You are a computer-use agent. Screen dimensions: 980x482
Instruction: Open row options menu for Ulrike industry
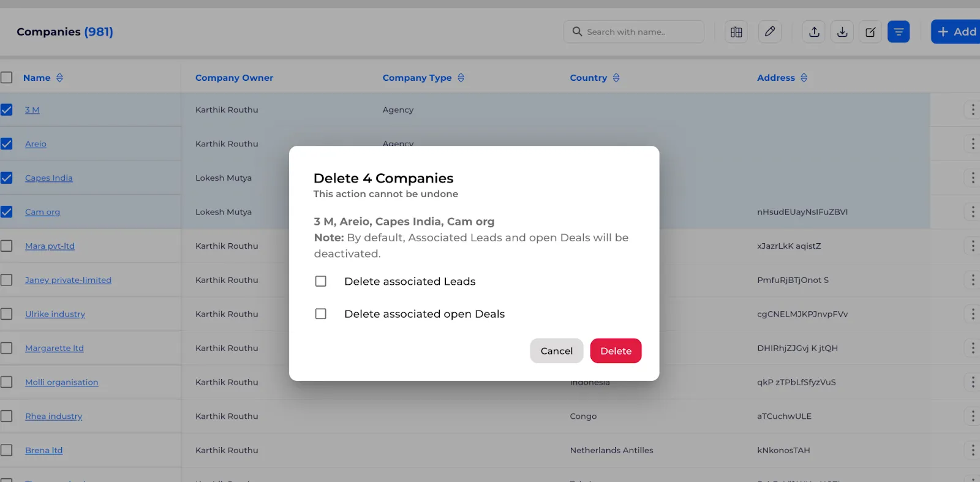(973, 314)
